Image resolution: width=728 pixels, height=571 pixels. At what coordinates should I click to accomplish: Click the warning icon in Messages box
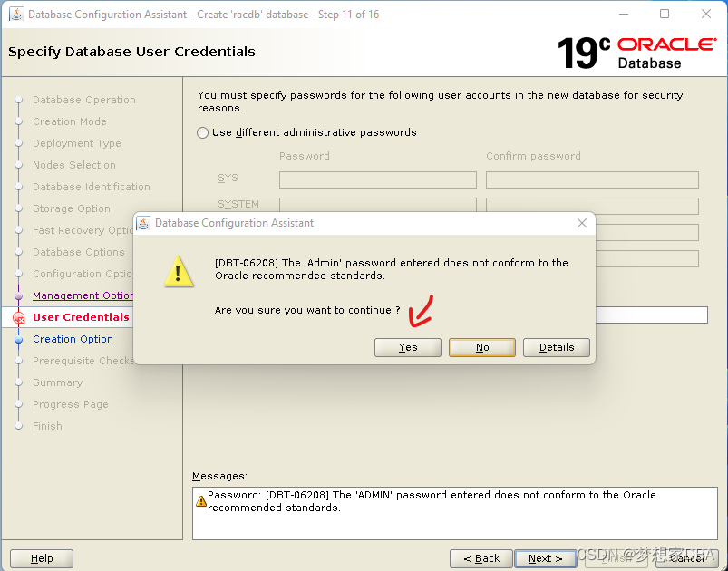pos(201,501)
